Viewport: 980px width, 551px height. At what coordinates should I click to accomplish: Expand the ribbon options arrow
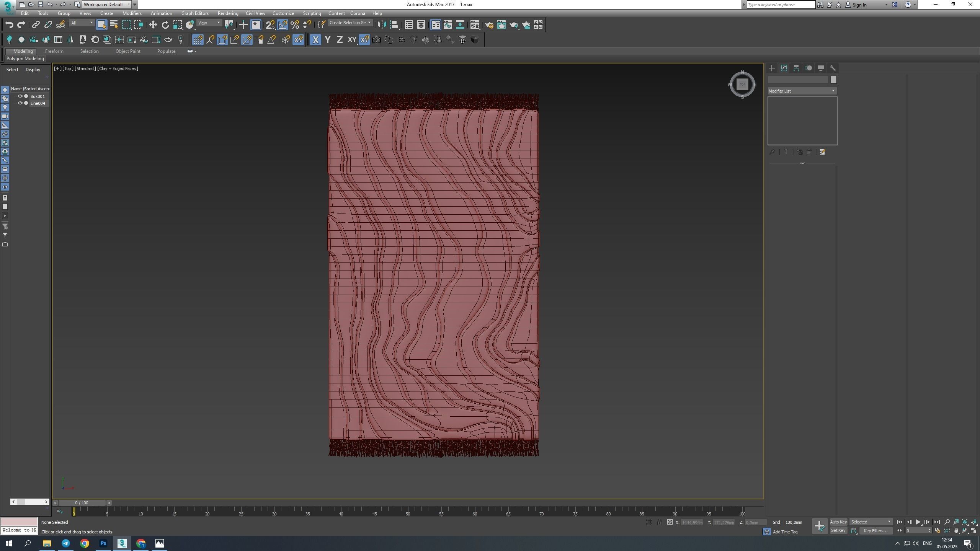coord(196,51)
